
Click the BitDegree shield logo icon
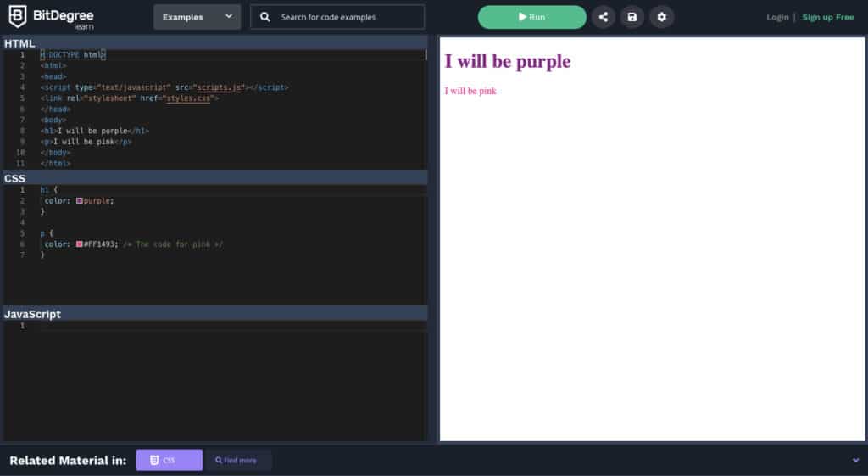point(17,16)
